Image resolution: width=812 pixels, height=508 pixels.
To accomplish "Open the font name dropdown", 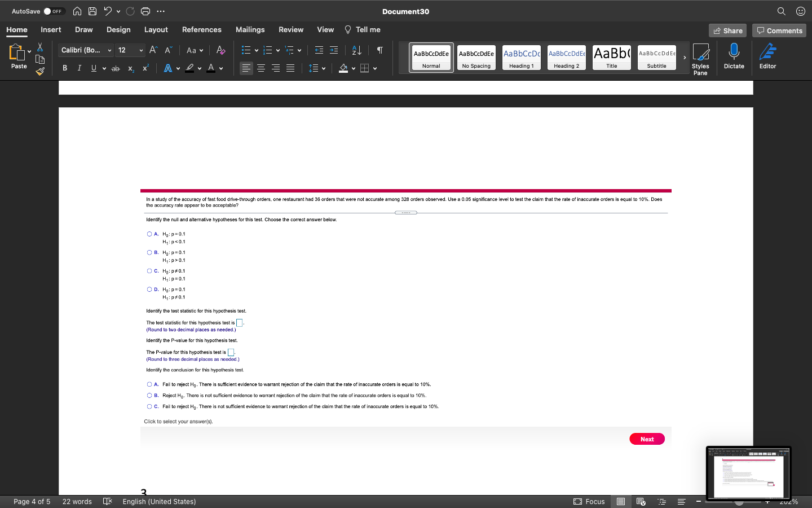I will [x=109, y=50].
